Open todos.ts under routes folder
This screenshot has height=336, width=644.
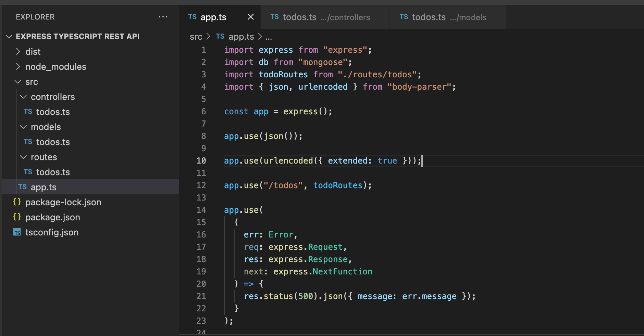(x=53, y=172)
